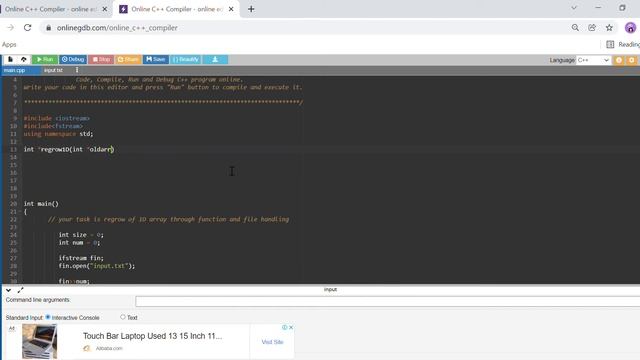Create a new file with toolbar icon
The image size is (640, 360).
[10, 60]
